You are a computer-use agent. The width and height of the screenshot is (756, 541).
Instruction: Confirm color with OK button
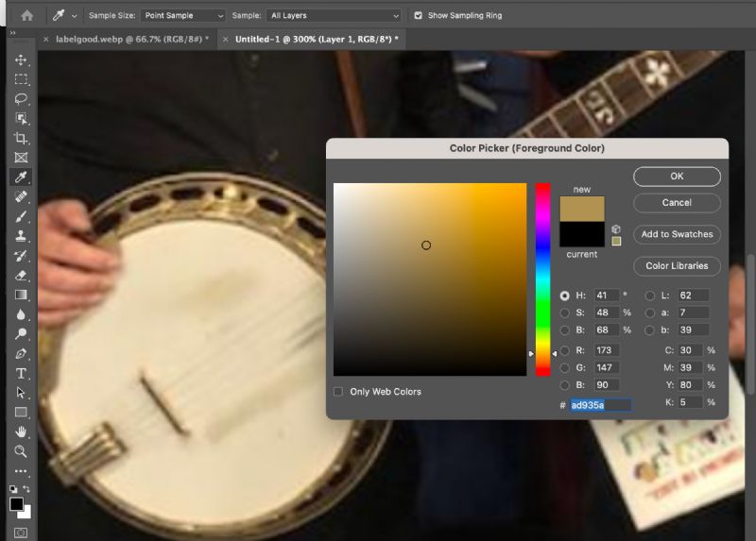[x=677, y=177]
